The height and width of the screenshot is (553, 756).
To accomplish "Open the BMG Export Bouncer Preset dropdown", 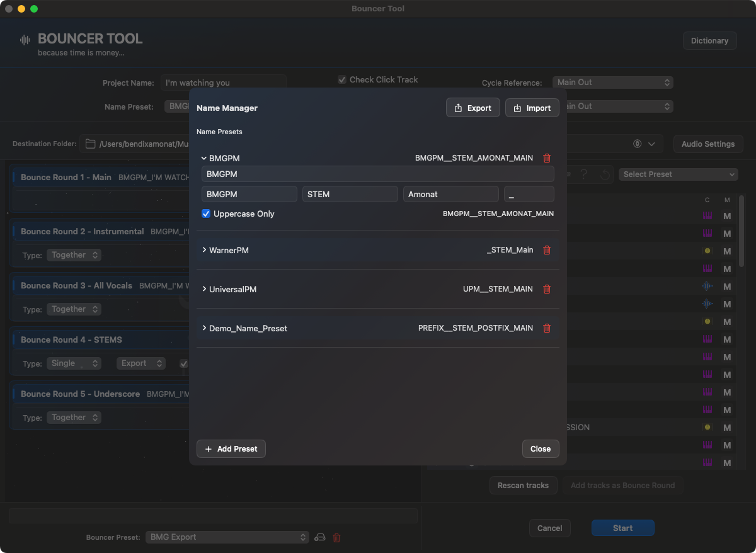I will pyautogui.click(x=227, y=537).
